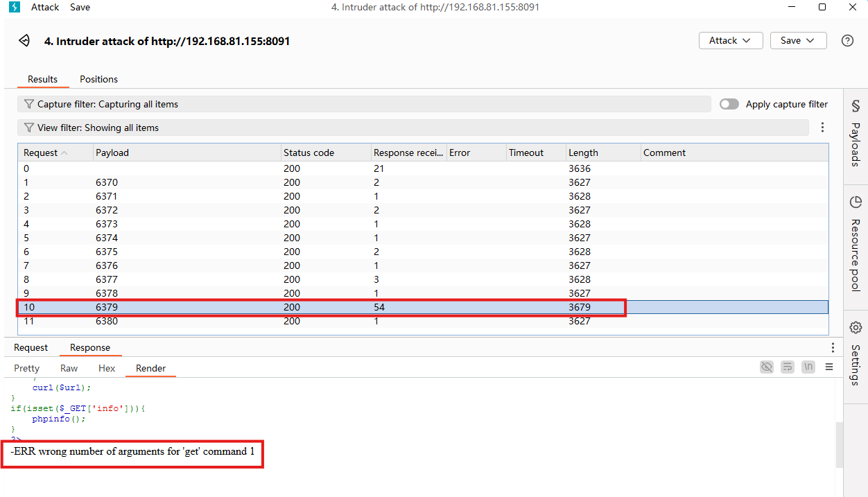This screenshot has width=868, height=497.
Task: Select the highlighted row with payload 6379
Action: click(423, 307)
